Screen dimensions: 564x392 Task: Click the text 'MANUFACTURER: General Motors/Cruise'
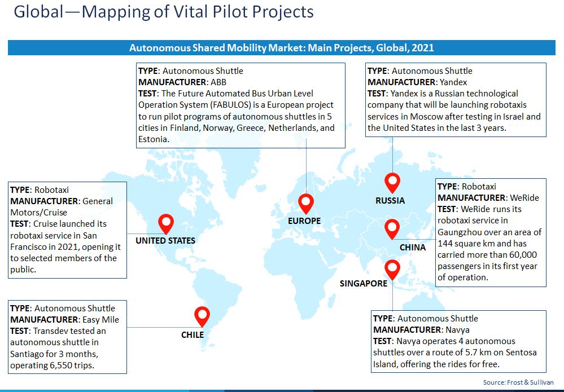pyautogui.click(x=62, y=206)
